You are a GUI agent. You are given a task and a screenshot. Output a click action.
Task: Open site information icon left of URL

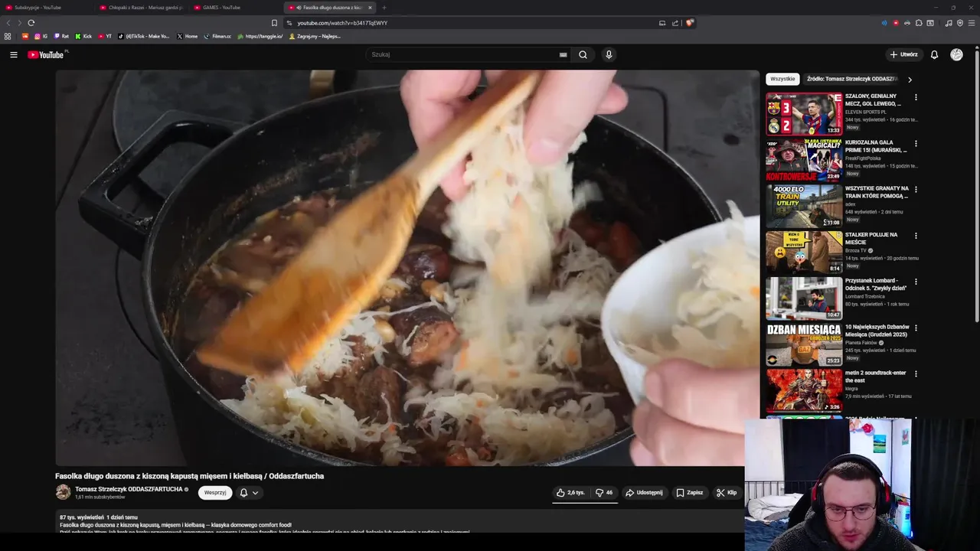click(x=289, y=23)
